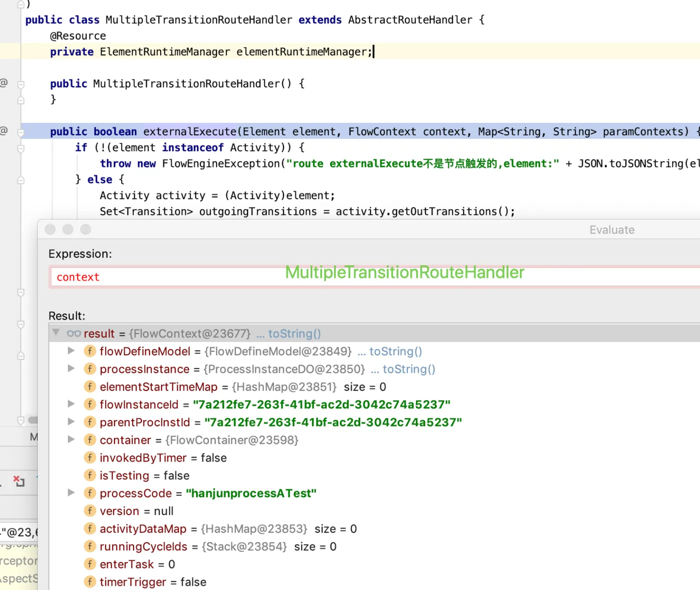
Task: Select the runningCycleIds Stack row
Action: click(374, 546)
